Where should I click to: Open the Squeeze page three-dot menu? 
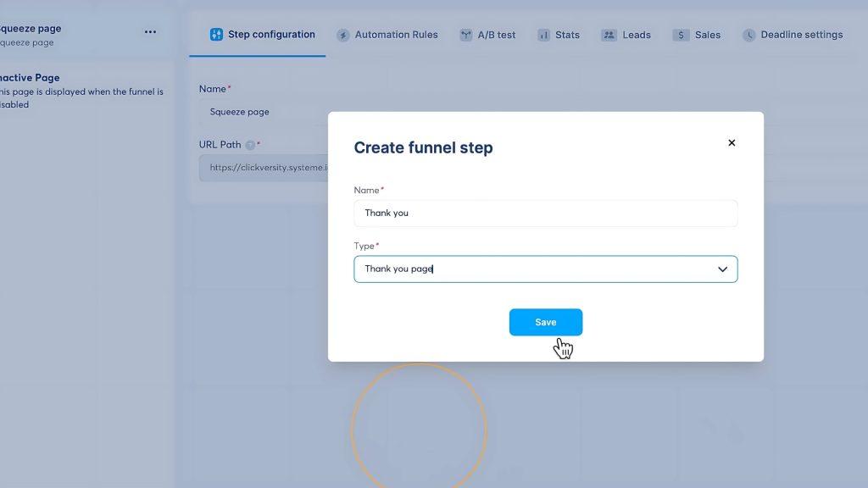[150, 31]
